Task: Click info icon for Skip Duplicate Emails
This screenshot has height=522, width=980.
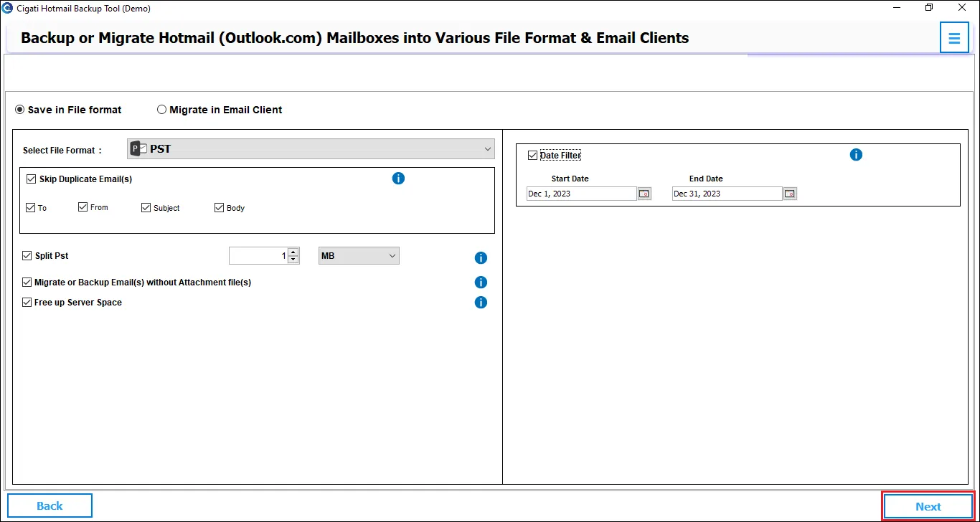Action: [x=398, y=179]
